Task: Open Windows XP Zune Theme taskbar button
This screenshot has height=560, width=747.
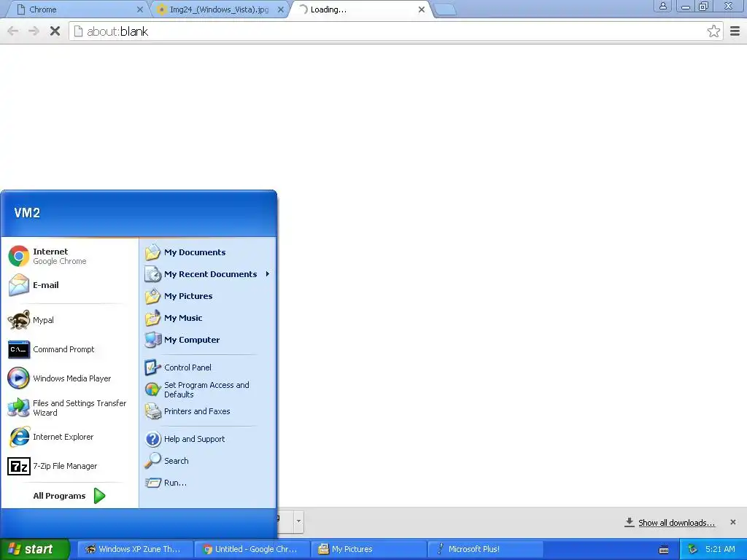Action: click(x=135, y=549)
